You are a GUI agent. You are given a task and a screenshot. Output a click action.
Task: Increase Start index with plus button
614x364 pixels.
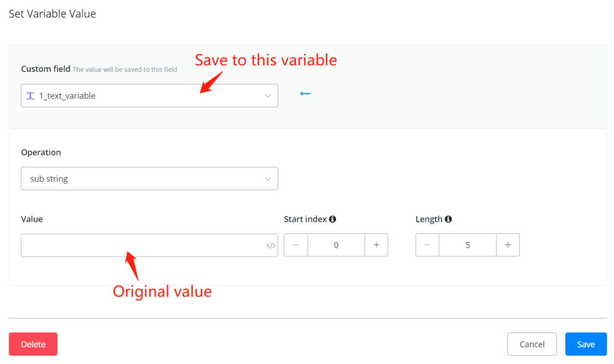[x=377, y=245]
